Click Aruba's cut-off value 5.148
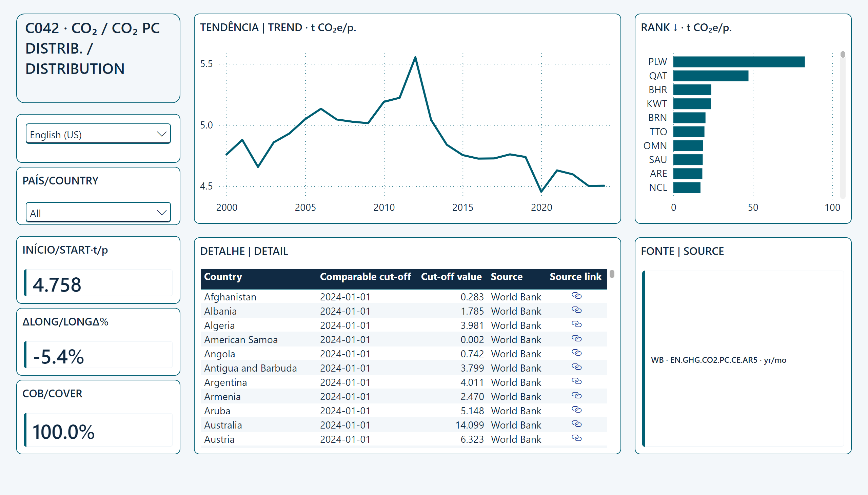The width and height of the screenshot is (868, 495). (472, 411)
